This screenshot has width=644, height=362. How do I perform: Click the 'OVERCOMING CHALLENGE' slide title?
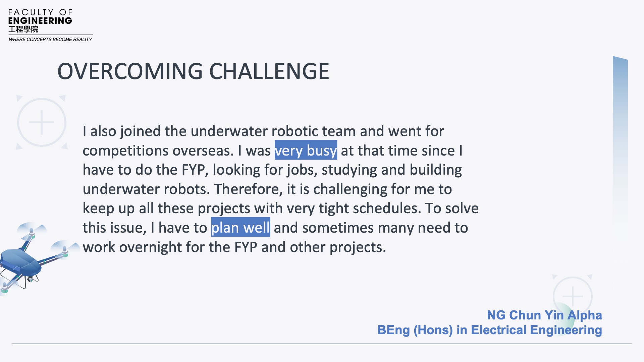[x=193, y=71]
